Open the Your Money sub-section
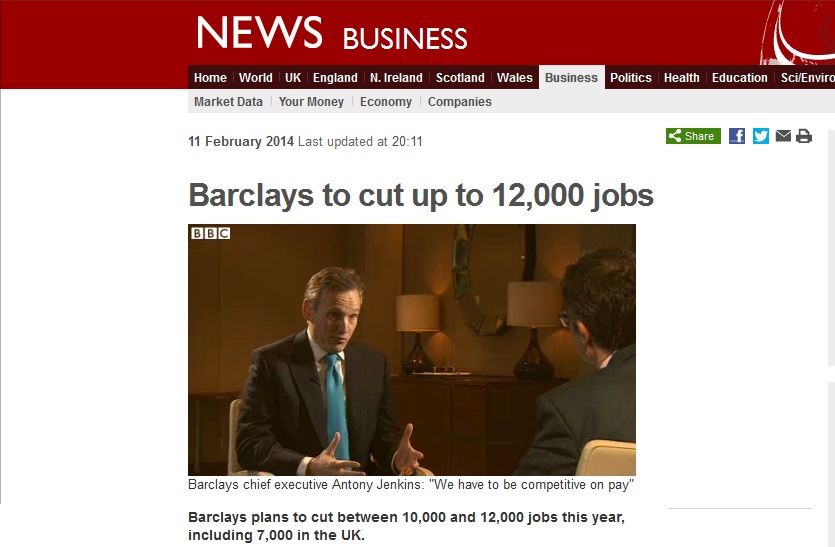The height and width of the screenshot is (547, 835). 311,102
